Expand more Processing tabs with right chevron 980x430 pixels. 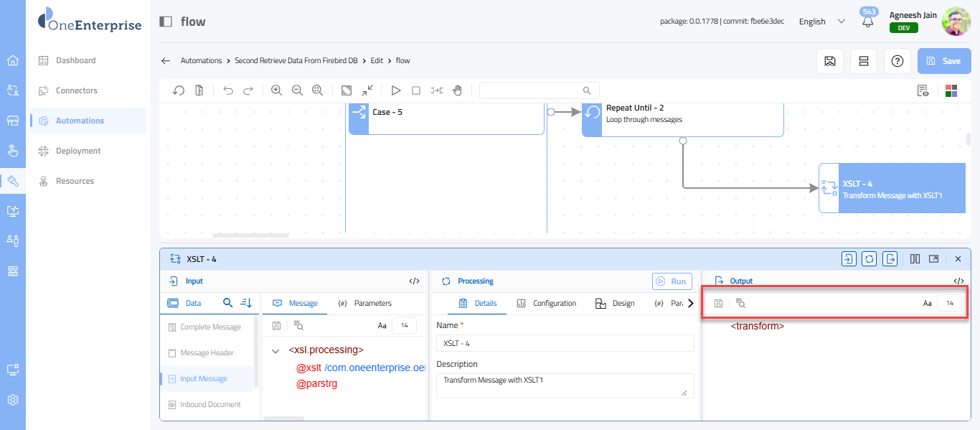690,304
